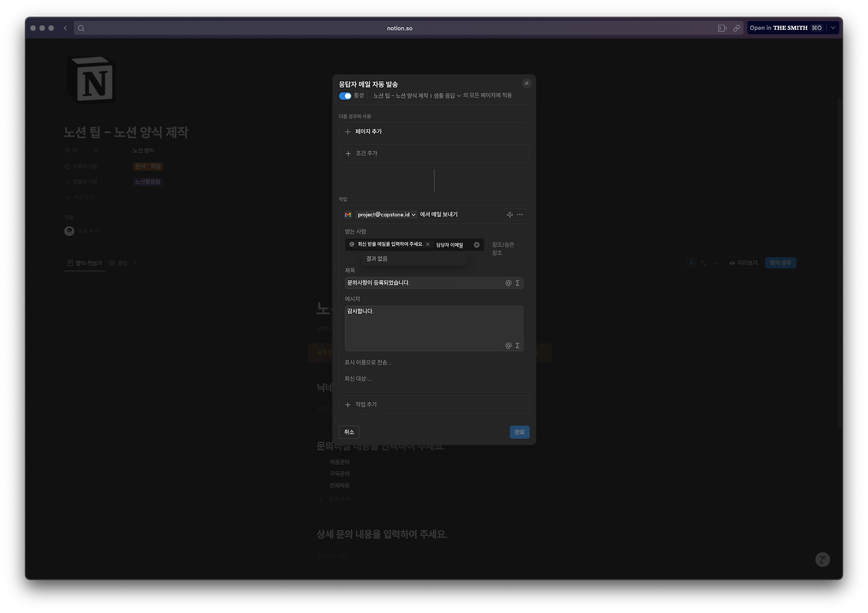Switch to the 양식 작성기 tab
The width and height of the screenshot is (868, 613).
84,262
